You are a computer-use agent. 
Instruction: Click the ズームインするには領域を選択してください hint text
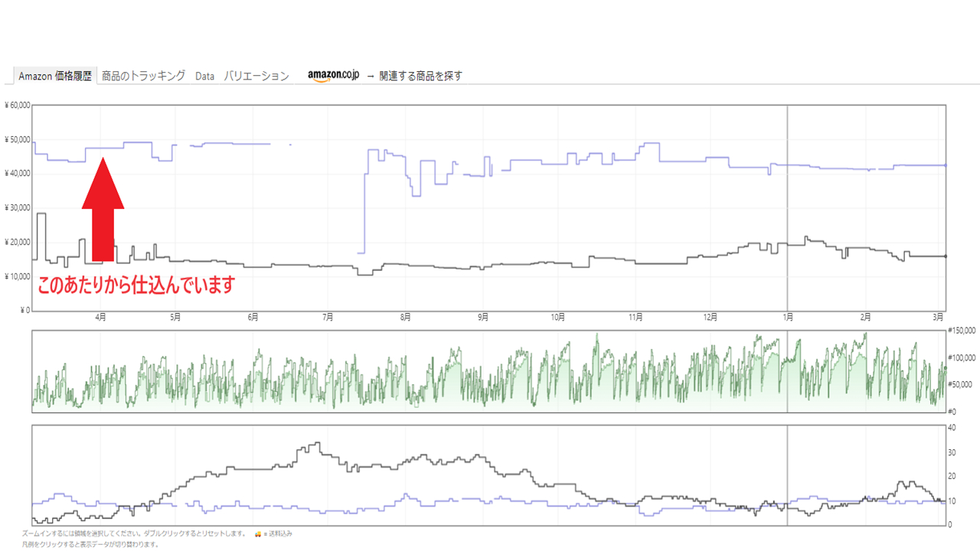coord(133,533)
